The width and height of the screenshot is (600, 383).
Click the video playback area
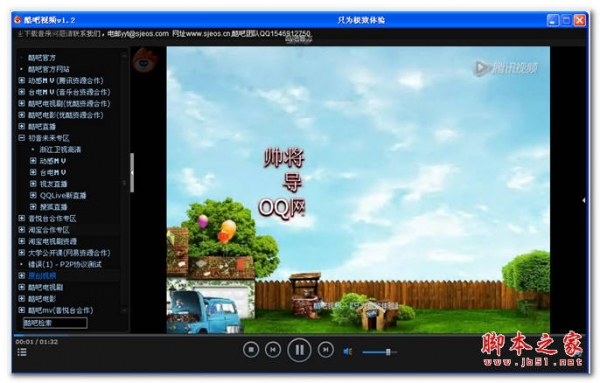pyautogui.click(x=358, y=190)
